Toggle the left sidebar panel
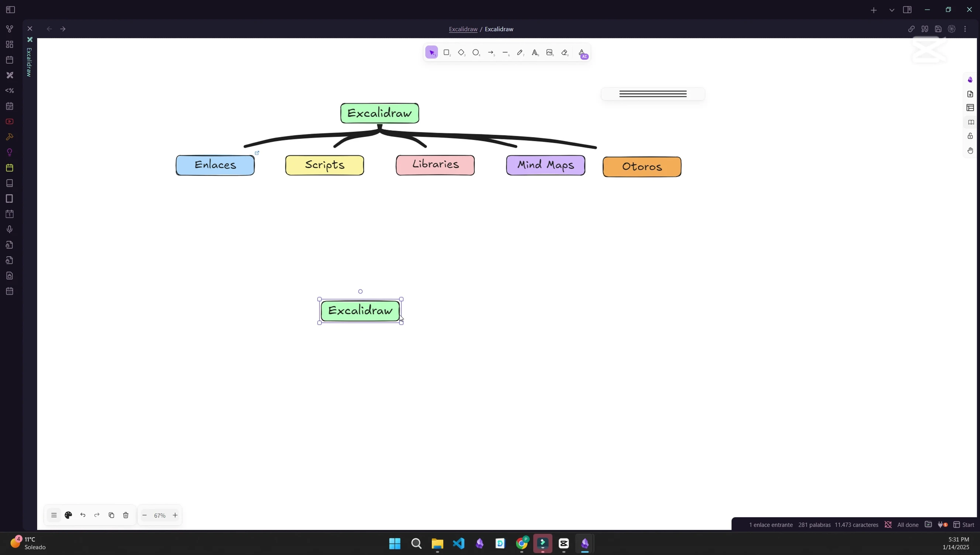This screenshot has width=980, height=555. pyautogui.click(x=10, y=10)
